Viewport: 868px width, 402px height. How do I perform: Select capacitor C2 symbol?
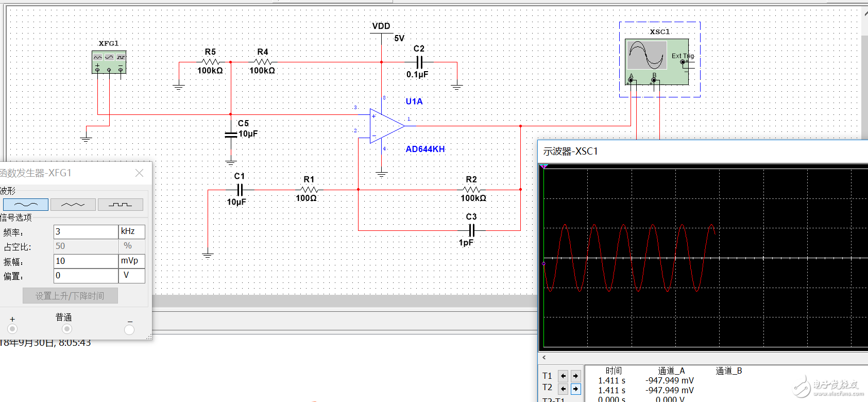pos(419,62)
